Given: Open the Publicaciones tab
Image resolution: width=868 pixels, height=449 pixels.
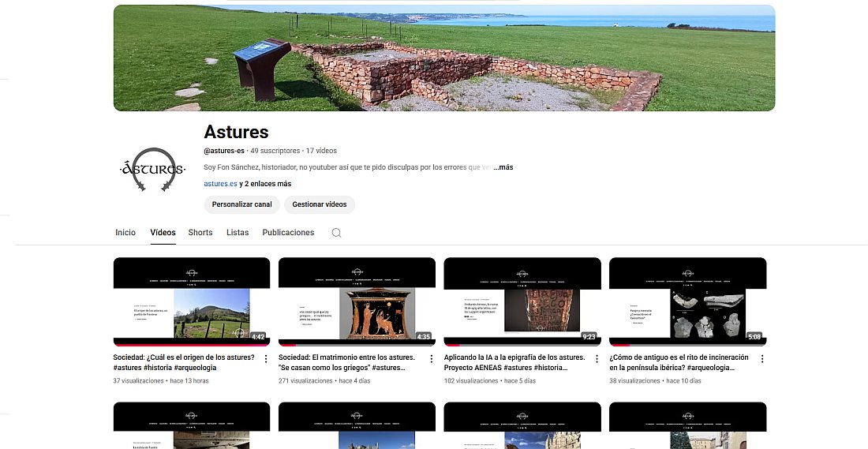Looking at the screenshot, I should click(288, 233).
